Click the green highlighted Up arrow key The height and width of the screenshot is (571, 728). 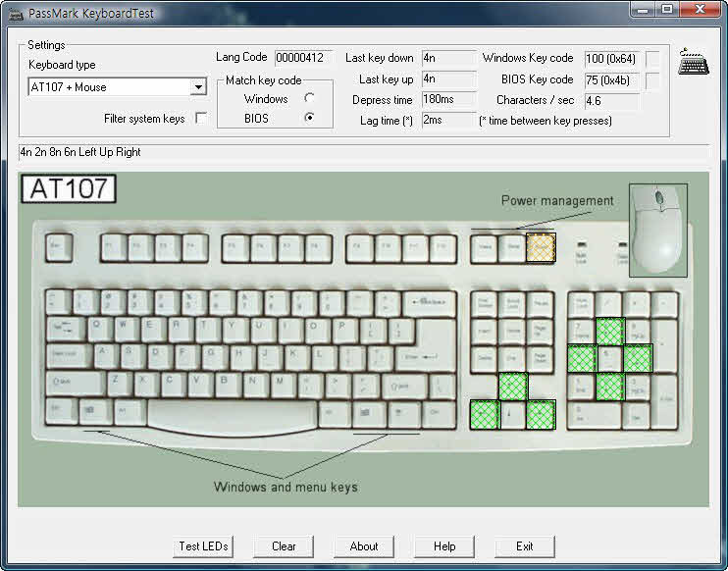coord(513,387)
